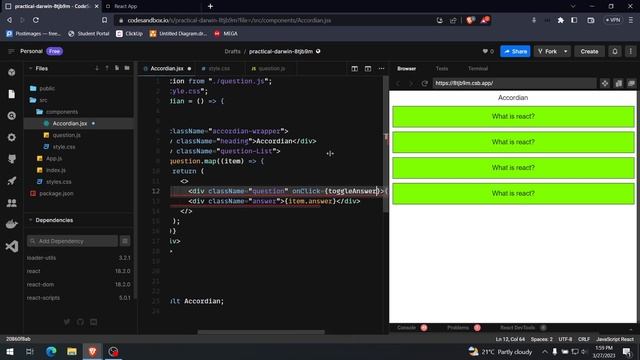Click Drafts in the breadcrumb
Screen dimensions: 640x360
click(x=232, y=51)
